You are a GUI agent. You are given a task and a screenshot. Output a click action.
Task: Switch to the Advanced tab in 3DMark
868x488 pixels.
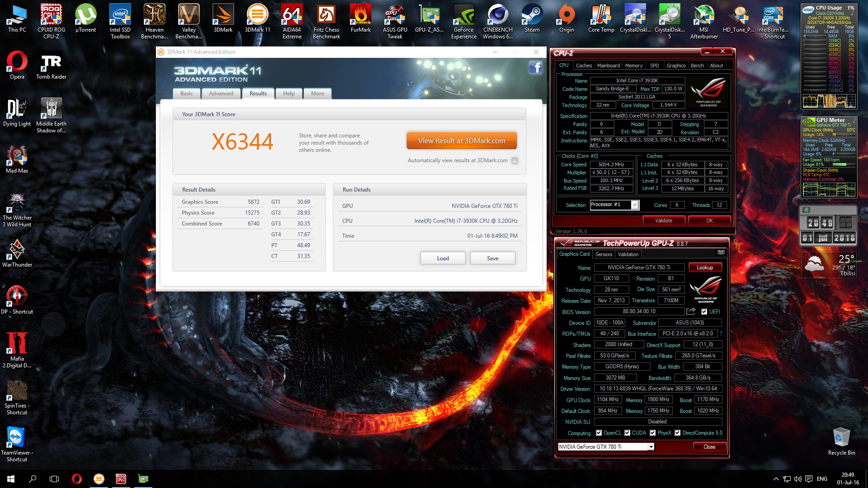221,94
